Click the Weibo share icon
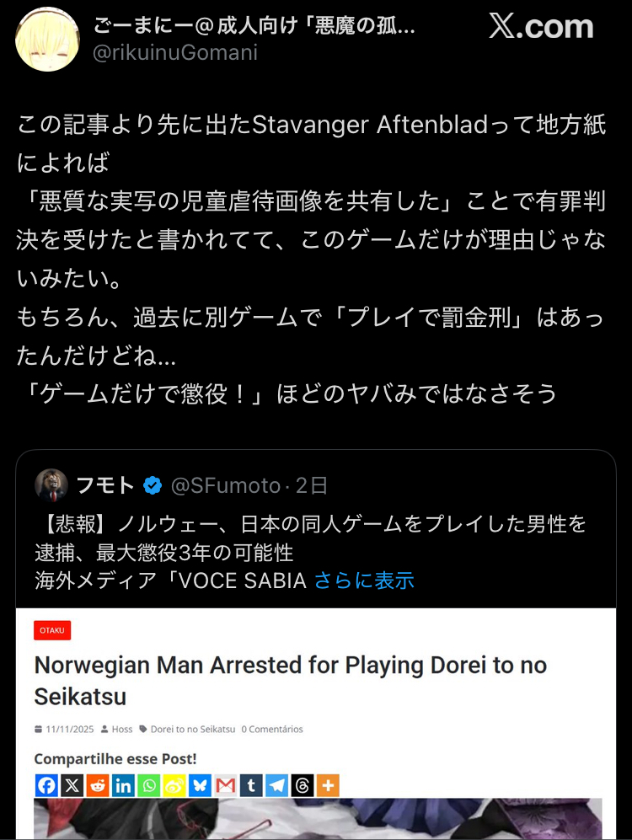Image resolution: width=632 pixels, height=840 pixels. pyautogui.click(x=174, y=785)
